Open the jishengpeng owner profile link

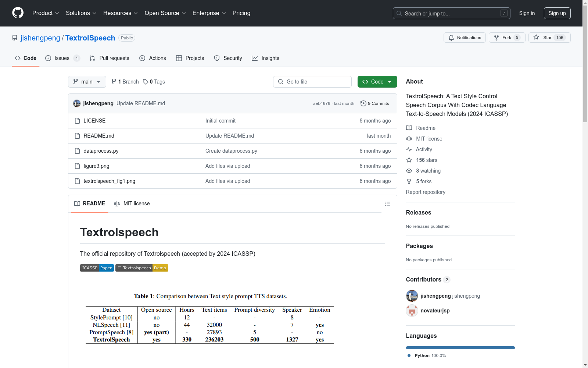40,38
